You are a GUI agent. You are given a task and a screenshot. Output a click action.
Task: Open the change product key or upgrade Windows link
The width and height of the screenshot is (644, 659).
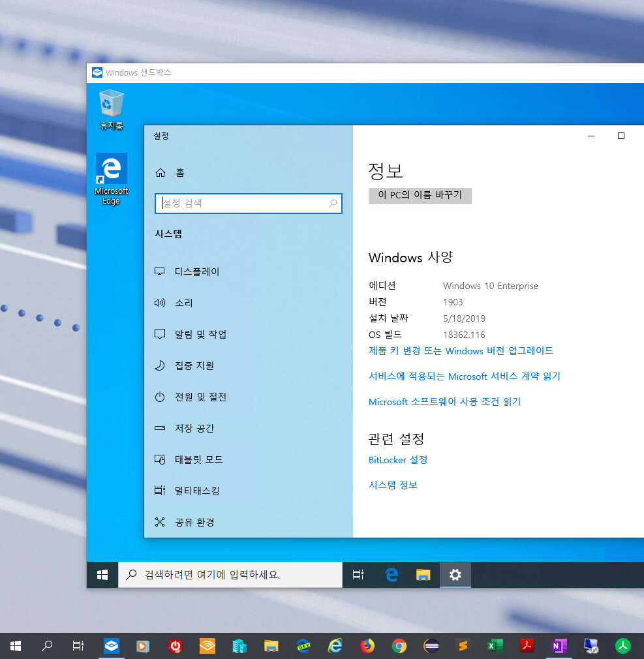(461, 351)
